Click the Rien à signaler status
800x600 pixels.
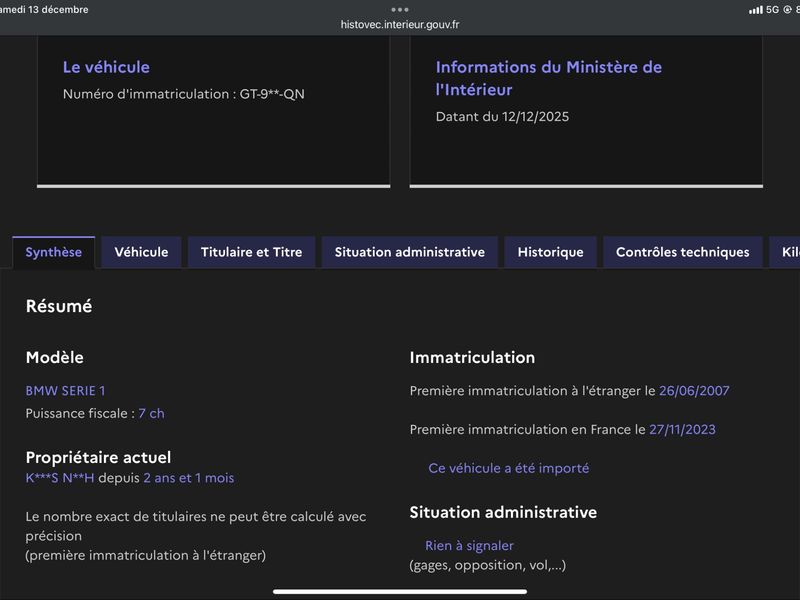[x=469, y=546]
